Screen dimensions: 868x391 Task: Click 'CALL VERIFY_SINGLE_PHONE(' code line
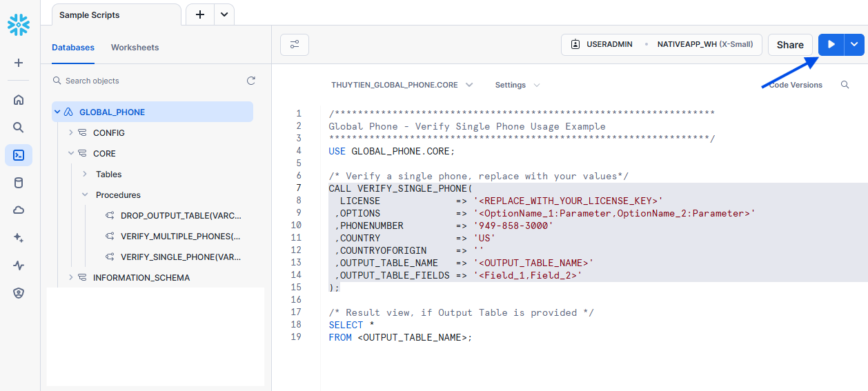(x=400, y=188)
